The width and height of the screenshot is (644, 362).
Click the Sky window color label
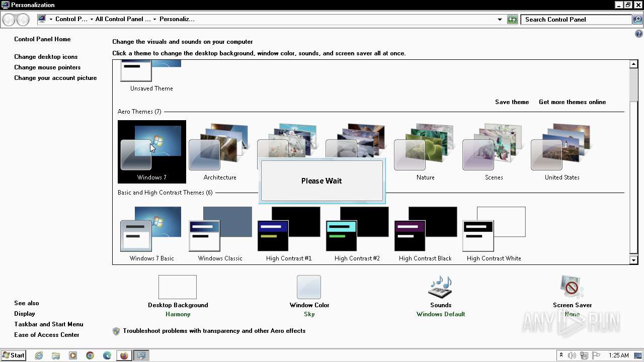click(309, 314)
